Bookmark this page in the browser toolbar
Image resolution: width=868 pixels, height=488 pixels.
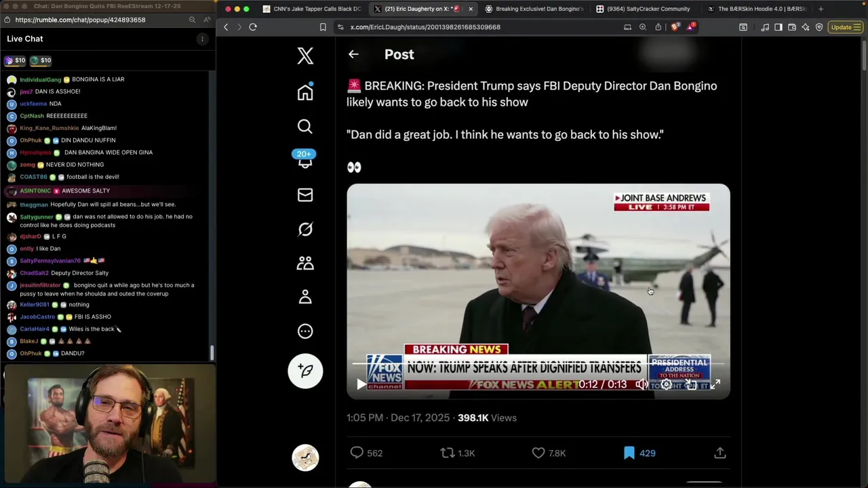tap(323, 27)
